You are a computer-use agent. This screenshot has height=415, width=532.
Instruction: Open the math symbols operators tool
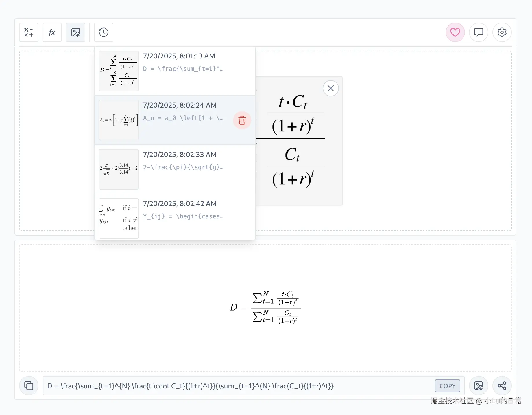coord(29,32)
